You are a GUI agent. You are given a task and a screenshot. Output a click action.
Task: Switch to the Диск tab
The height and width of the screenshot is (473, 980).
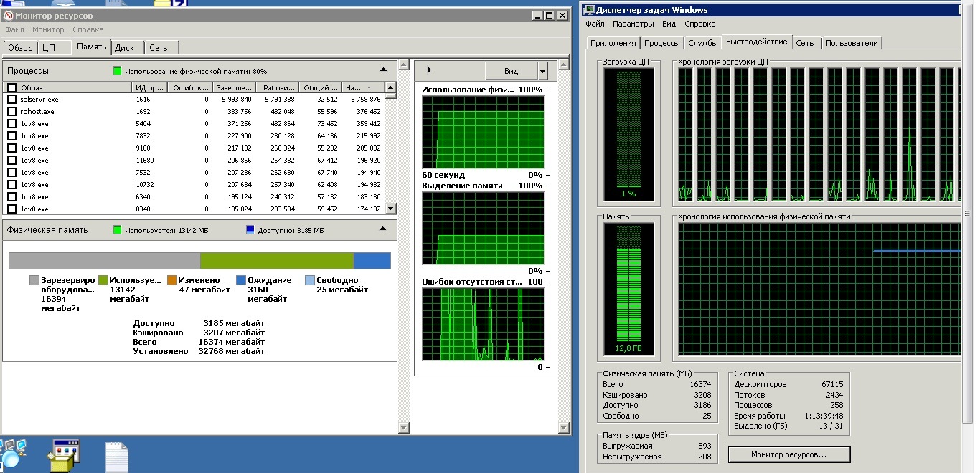point(125,48)
